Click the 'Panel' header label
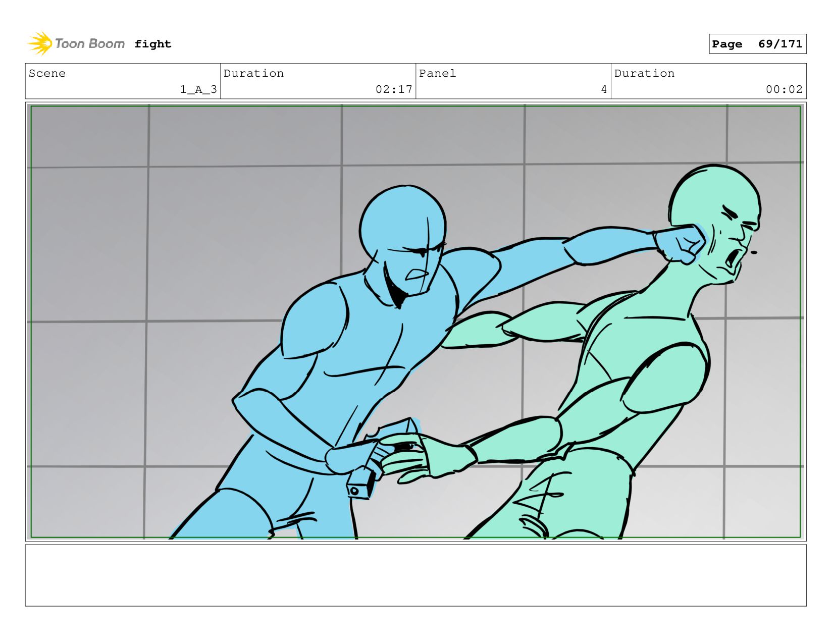832x644 pixels. 437,73
